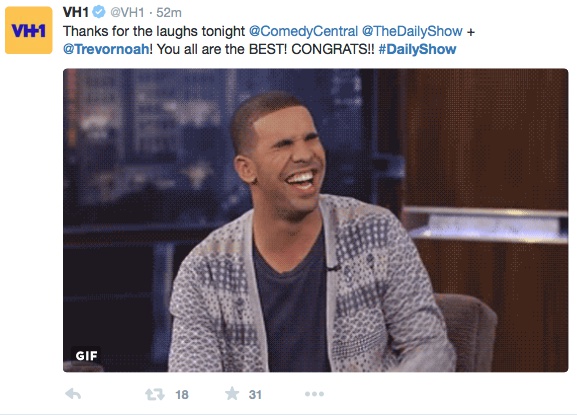Open the three-dots more options menu
This screenshot has height=415, width=577.
(x=314, y=394)
